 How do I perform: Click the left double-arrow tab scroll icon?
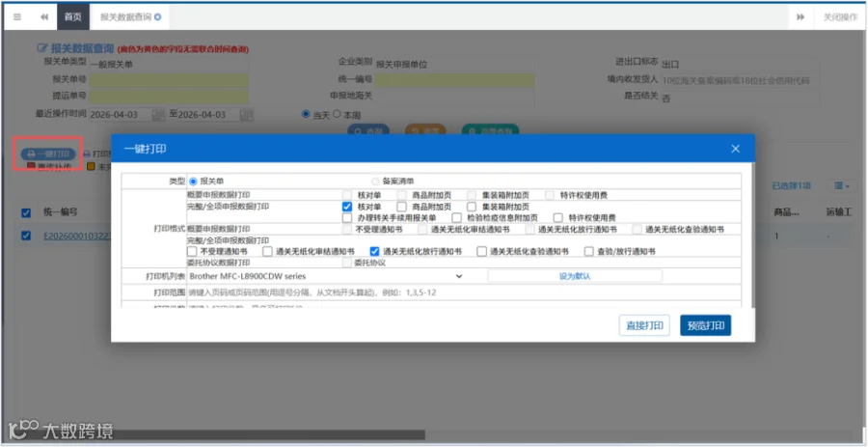point(44,17)
